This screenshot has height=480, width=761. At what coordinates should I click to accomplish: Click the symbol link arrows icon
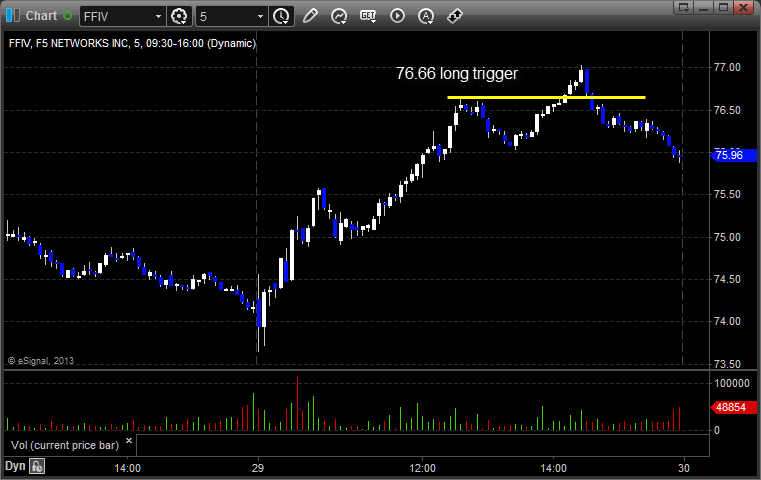455,16
